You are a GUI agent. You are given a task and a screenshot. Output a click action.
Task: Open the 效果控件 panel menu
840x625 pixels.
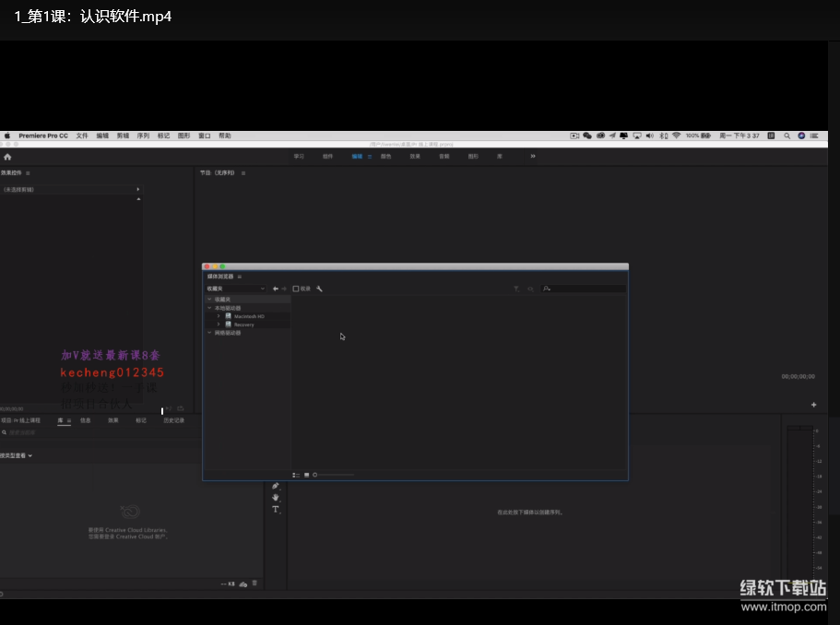[x=28, y=173]
